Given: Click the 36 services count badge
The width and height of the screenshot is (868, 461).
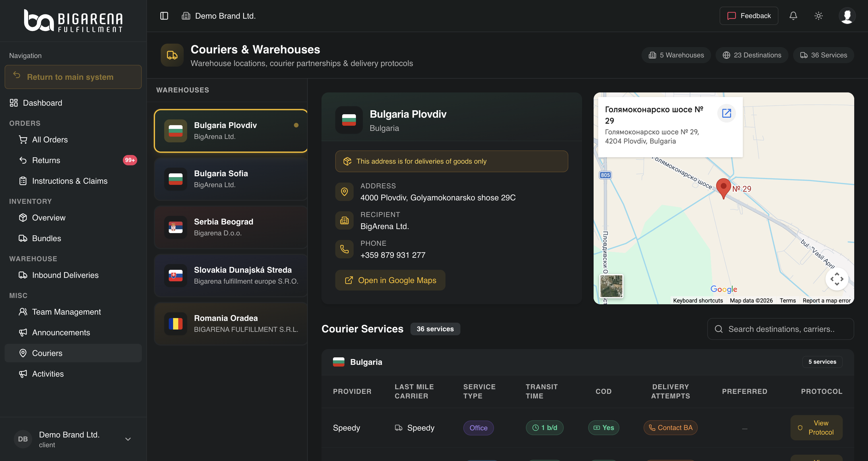Looking at the screenshot, I should coord(435,329).
